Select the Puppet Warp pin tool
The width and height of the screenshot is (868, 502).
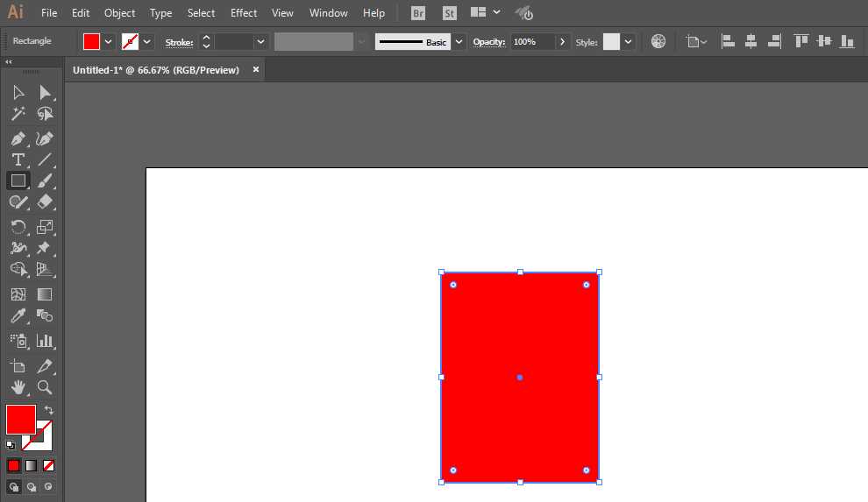(x=45, y=248)
